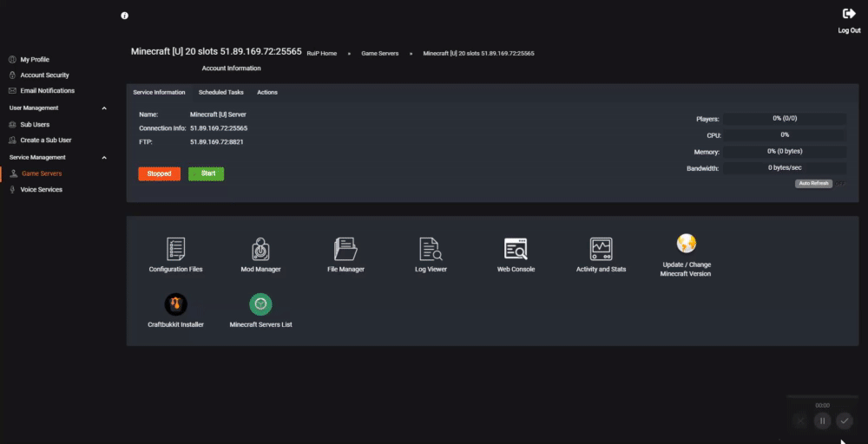Start the Minecraft server
This screenshot has width=868, height=444.
206,173
